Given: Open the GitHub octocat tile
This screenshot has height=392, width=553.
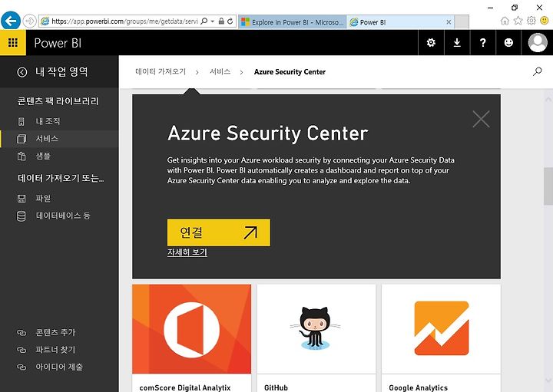Looking at the screenshot, I should (316, 338).
